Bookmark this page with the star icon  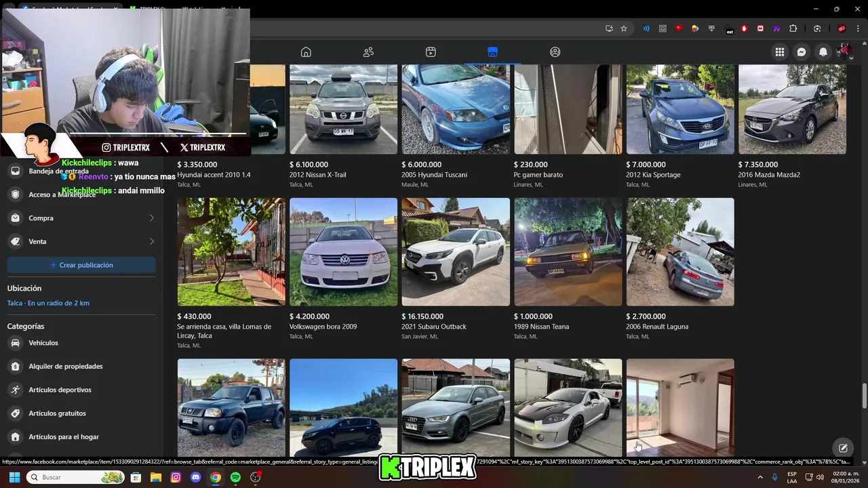(x=624, y=28)
